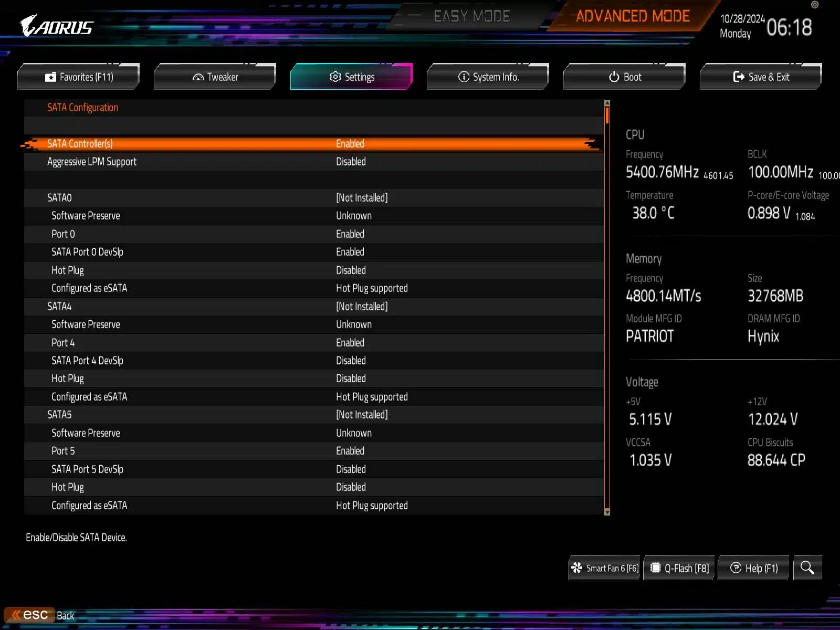Change Aggressive LPM Support Disabled value
Screen dimensions: 840x630
pyautogui.click(x=351, y=162)
